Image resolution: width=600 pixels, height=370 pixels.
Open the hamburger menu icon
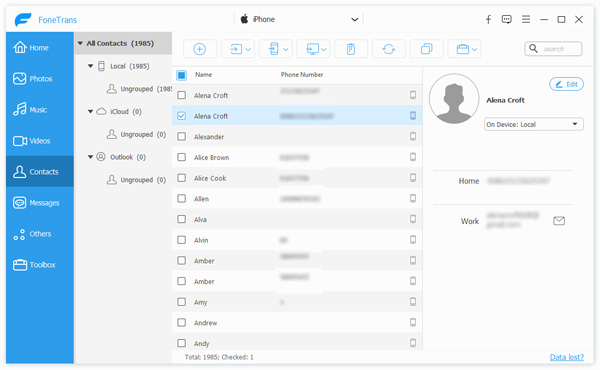tap(526, 20)
